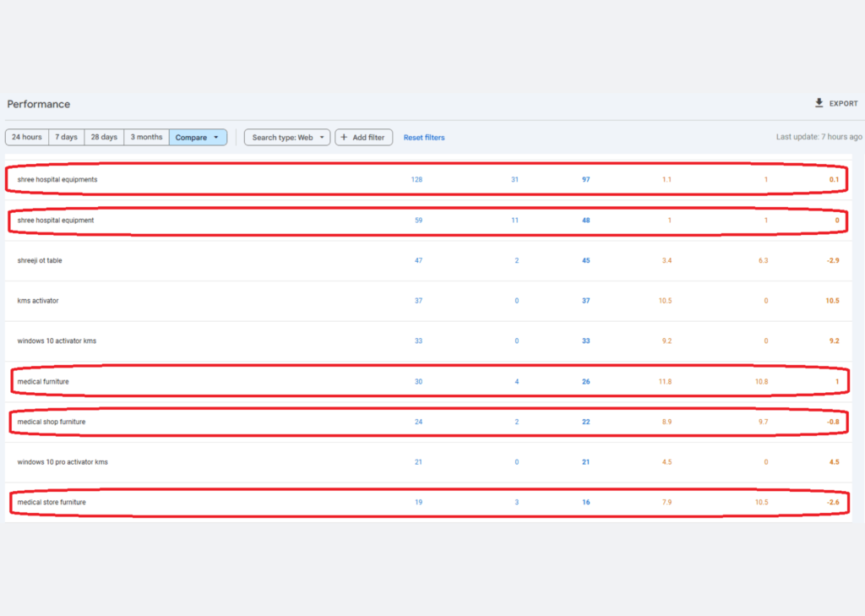This screenshot has height=616, width=865.
Task: Expand the Search type: Web dropdown
Action: tap(287, 137)
